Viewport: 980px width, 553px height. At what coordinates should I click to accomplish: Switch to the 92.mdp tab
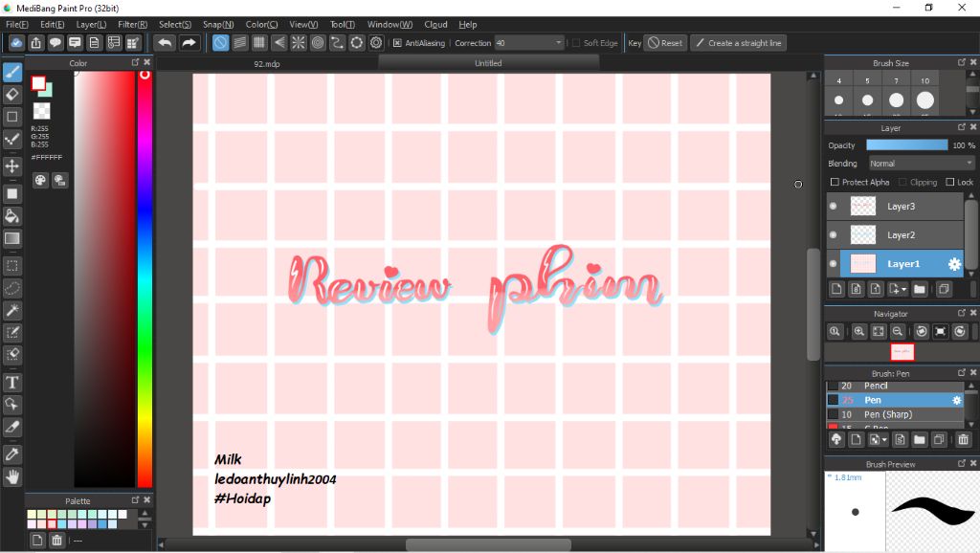(267, 64)
